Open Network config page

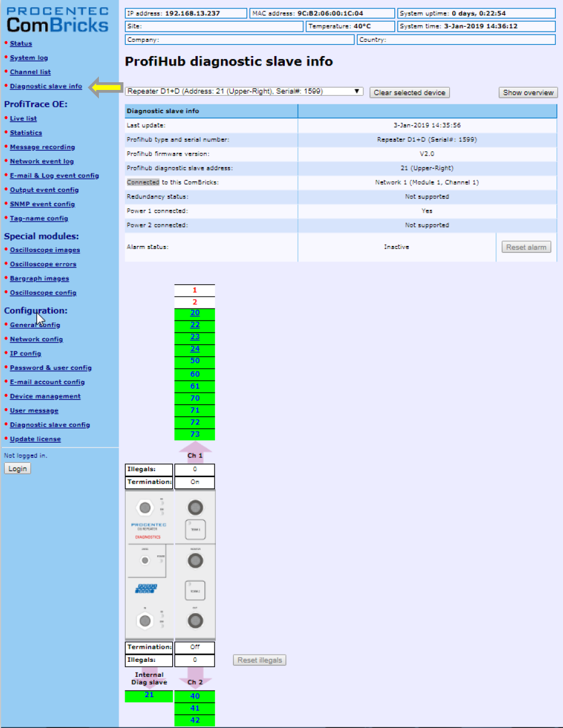pos(36,340)
